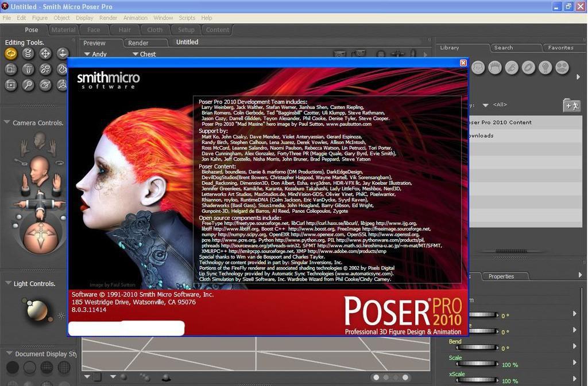Select the Twist editing tool

[x=28, y=54]
